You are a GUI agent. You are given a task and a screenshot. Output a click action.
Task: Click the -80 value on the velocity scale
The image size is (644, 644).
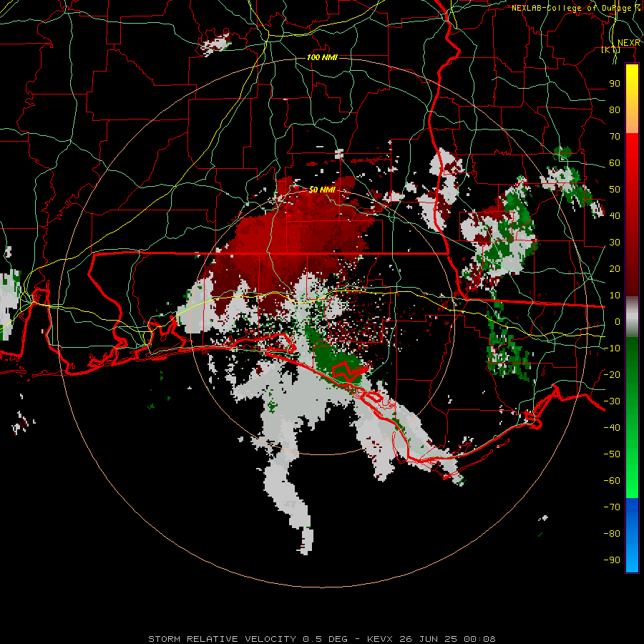[x=612, y=534]
